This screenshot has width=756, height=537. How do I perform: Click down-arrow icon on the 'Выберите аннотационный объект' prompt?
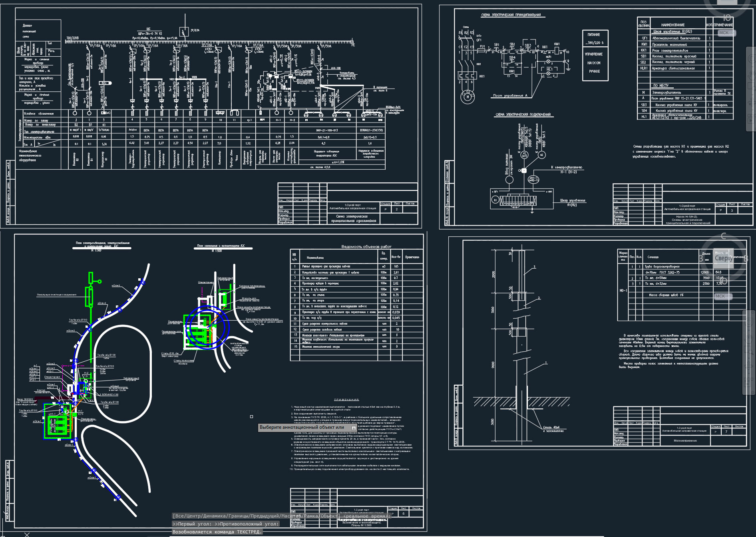click(x=354, y=428)
